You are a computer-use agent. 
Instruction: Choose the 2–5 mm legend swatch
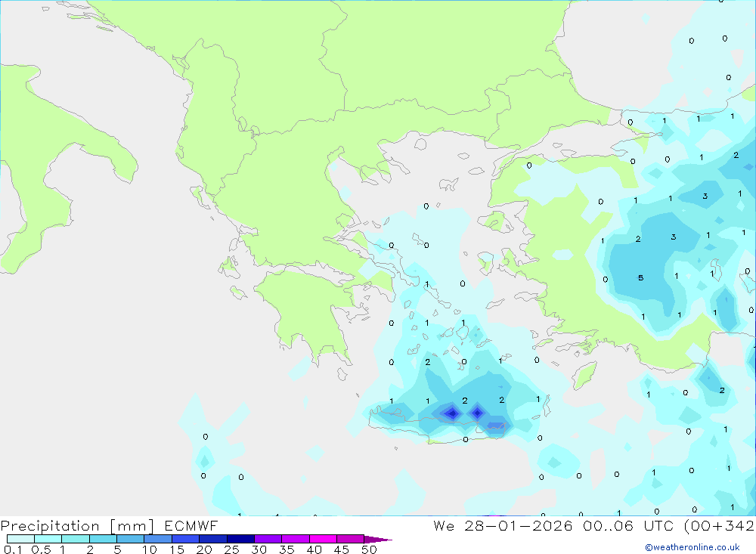pyautogui.click(x=103, y=539)
